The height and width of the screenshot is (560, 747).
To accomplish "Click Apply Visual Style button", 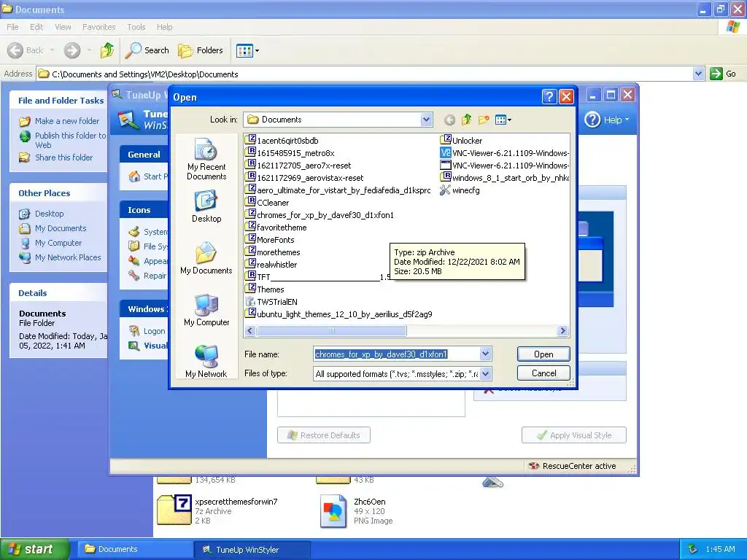I will (x=574, y=435).
